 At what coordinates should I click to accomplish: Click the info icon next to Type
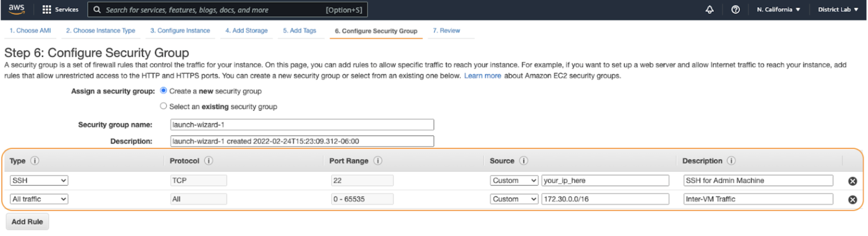point(35,161)
